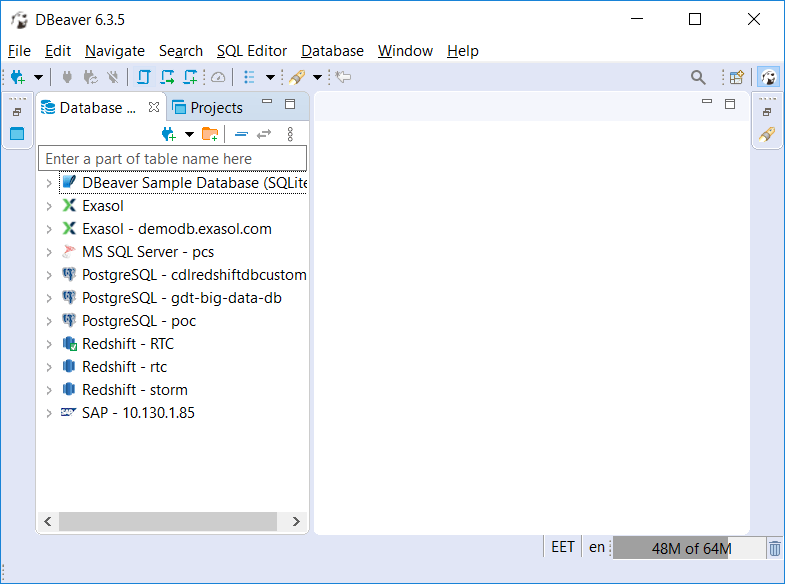Minimize the navigator panel
The height and width of the screenshot is (584, 785).
(267, 102)
